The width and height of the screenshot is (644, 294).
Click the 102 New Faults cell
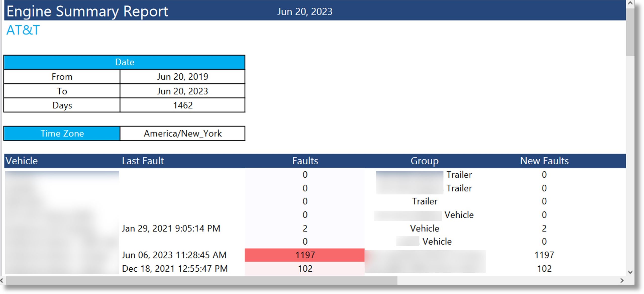[544, 269]
